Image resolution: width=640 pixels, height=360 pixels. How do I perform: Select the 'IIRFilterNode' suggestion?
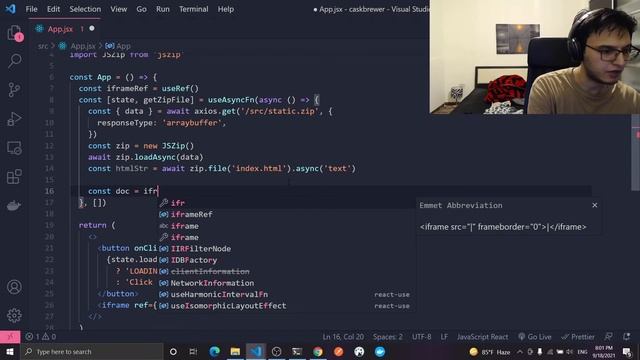click(287, 249)
